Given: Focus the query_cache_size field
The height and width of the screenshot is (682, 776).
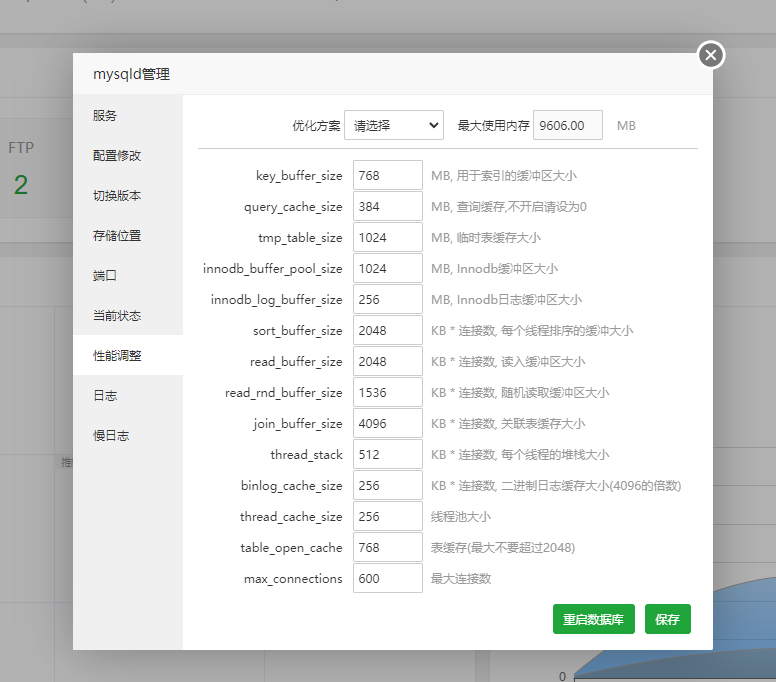Looking at the screenshot, I should pyautogui.click(x=387, y=207).
